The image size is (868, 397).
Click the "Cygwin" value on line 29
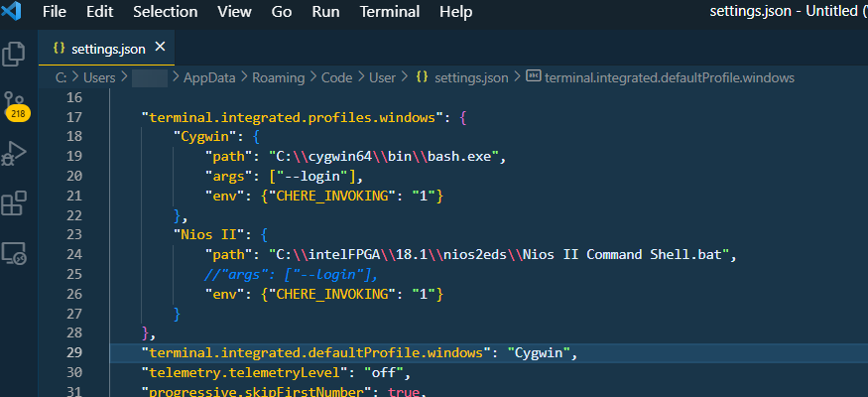coord(542,352)
